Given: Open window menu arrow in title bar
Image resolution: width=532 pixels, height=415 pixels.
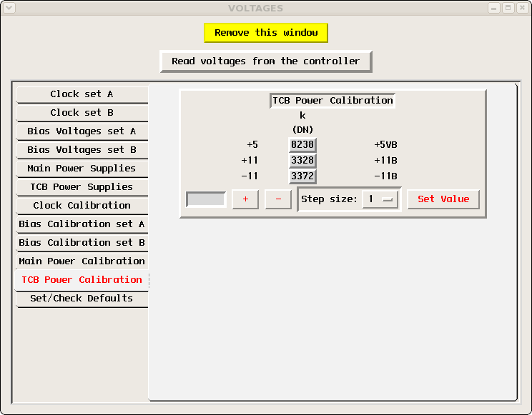Looking at the screenshot, I should pos(9,8).
